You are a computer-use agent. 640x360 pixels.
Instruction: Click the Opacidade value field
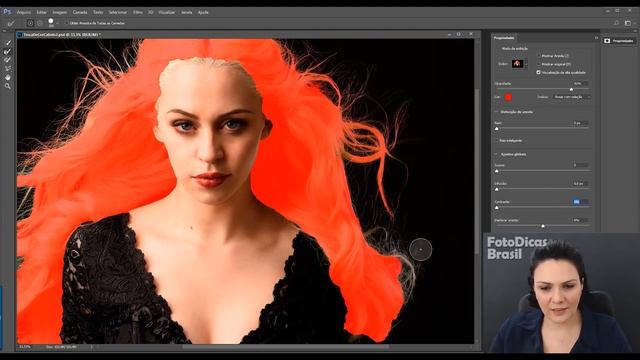click(580, 84)
